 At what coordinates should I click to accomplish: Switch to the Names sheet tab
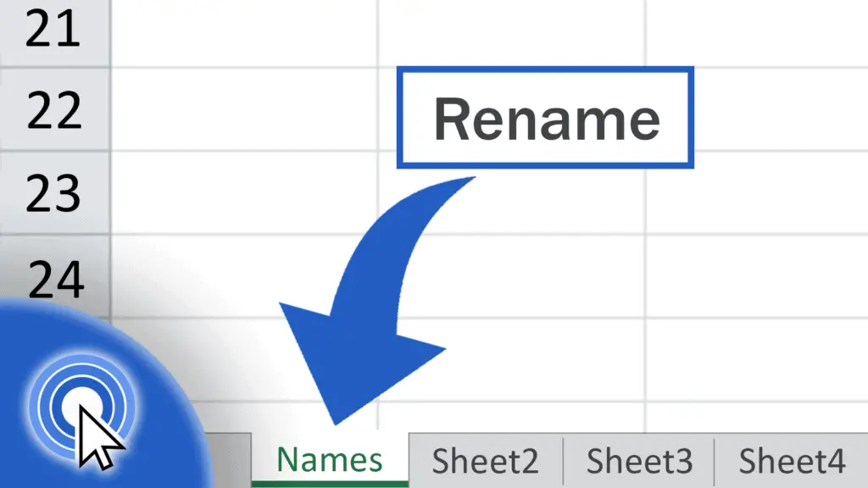click(330, 460)
